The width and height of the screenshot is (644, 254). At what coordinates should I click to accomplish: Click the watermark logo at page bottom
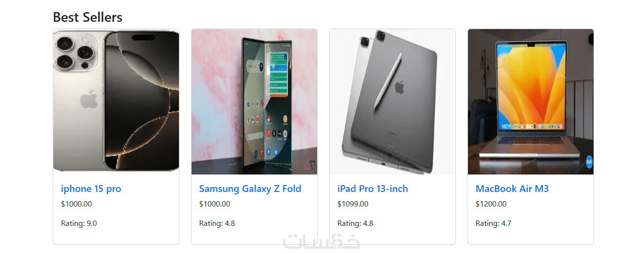point(322,241)
